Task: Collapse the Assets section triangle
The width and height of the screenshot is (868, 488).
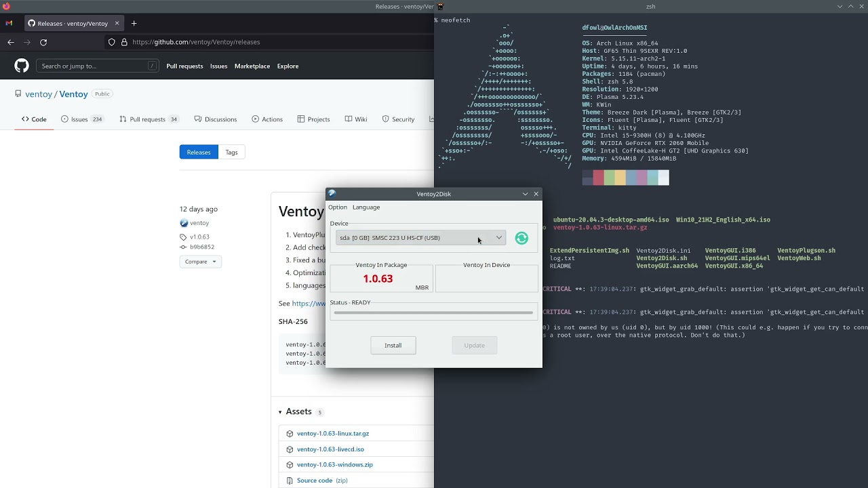Action: pos(281,412)
